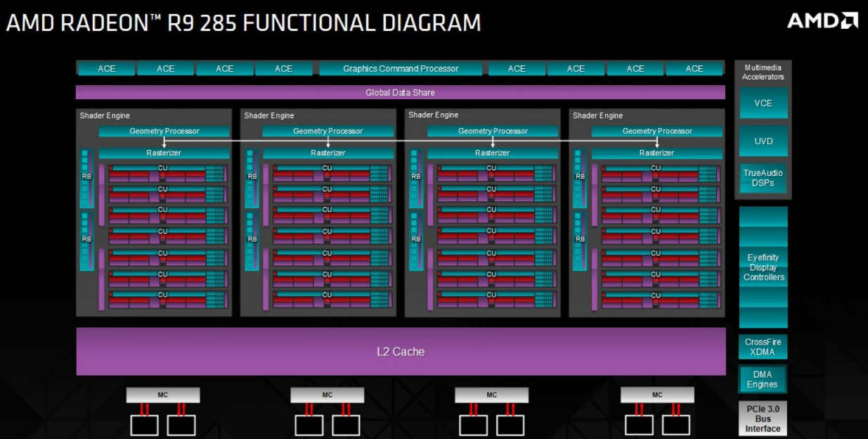Select the L2 Cache block
This screenshot has height=439, width=868.
point(401,351)
